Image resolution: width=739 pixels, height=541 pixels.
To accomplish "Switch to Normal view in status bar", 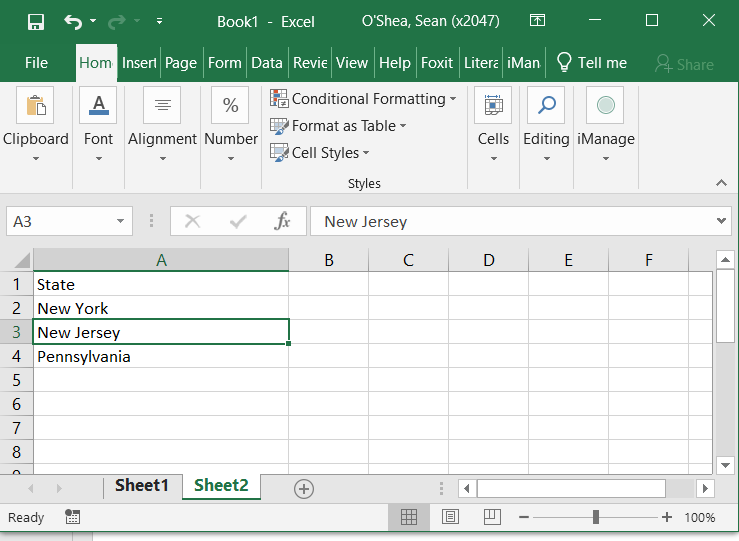I will point(409,517).
